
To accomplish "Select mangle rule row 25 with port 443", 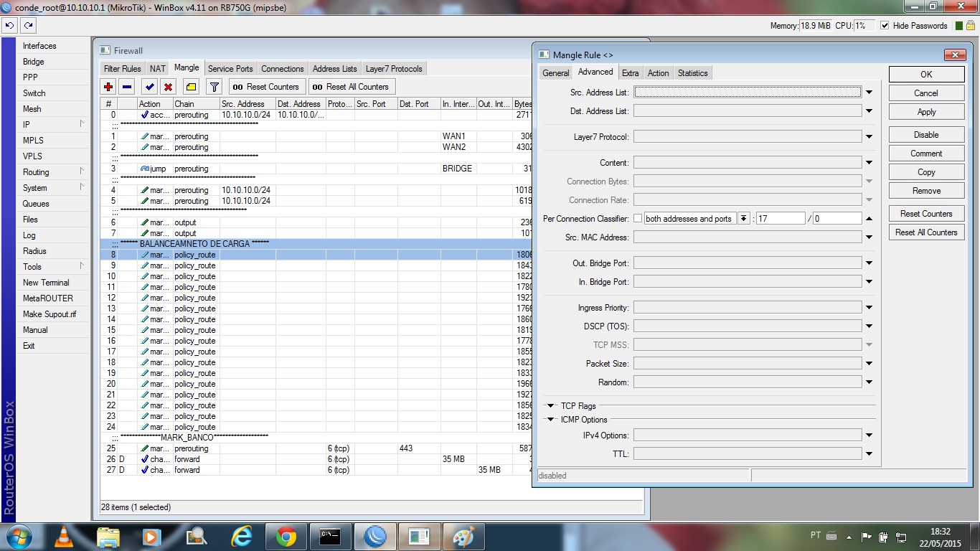I will [316, 448].
